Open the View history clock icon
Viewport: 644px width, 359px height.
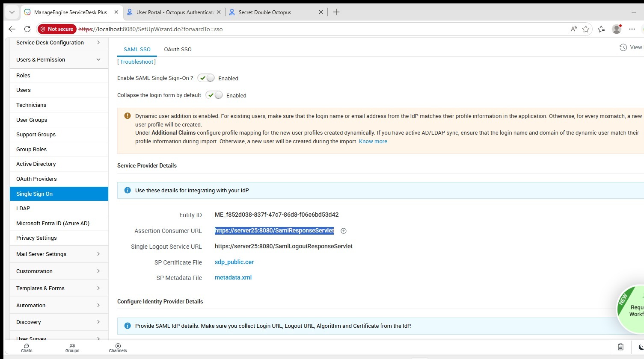click(x=623, y=47)
